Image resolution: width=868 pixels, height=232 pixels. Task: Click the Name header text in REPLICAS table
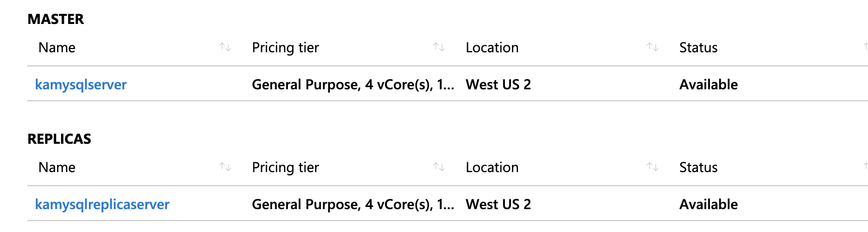click(x=57, y=168)
